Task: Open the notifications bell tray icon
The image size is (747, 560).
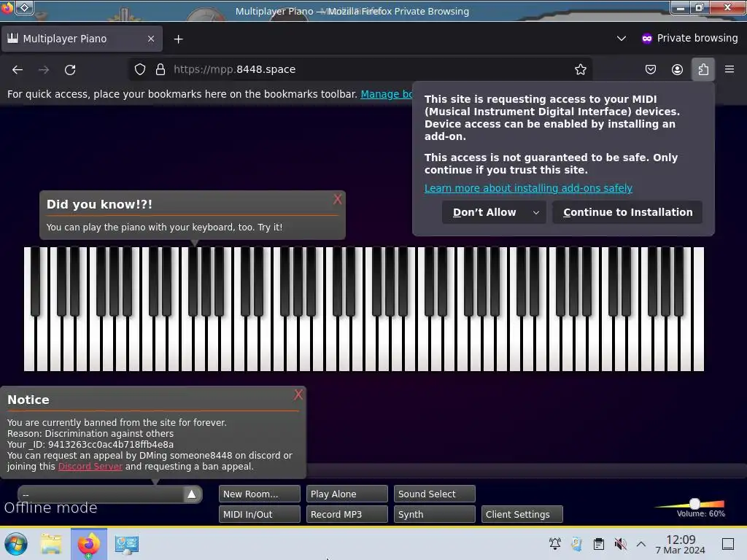Action: click(x=555, y=544)
